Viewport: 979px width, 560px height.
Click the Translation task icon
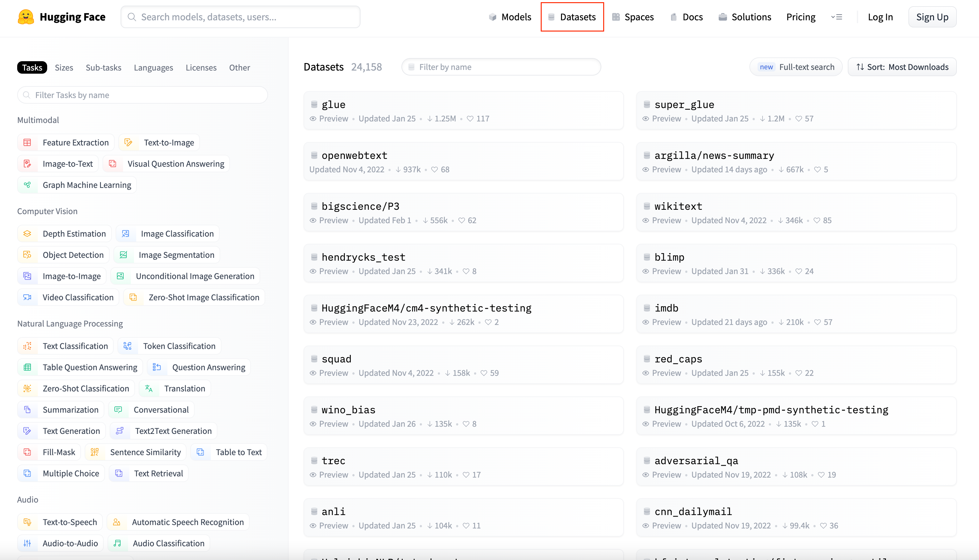149,388
